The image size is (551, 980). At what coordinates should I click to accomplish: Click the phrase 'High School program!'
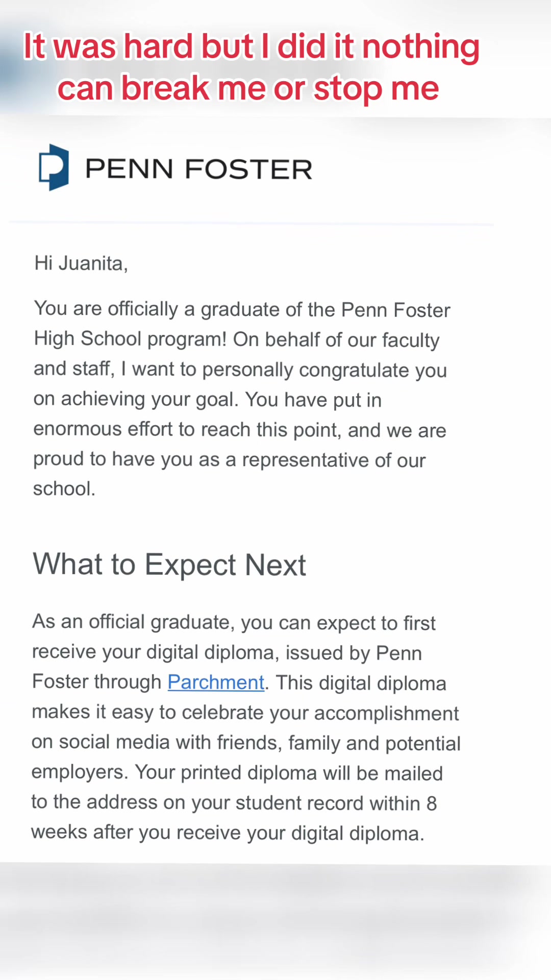pyautogui.click(x=130, y=339)
